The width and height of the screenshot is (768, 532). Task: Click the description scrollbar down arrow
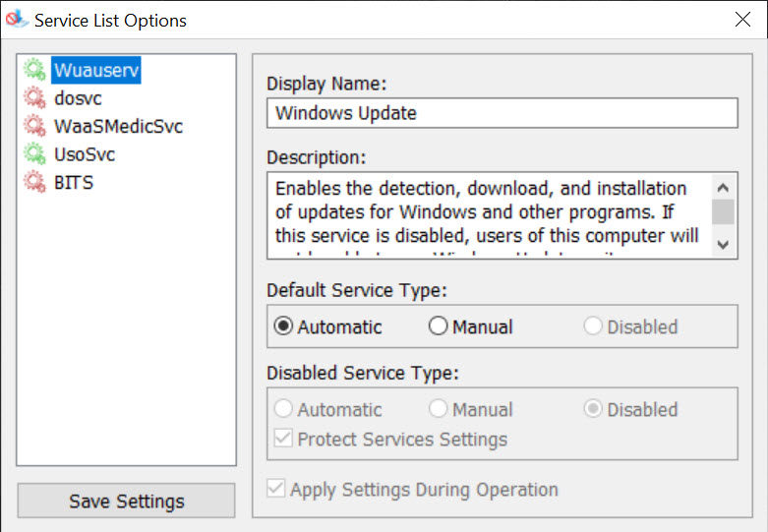tap(723, 244)
